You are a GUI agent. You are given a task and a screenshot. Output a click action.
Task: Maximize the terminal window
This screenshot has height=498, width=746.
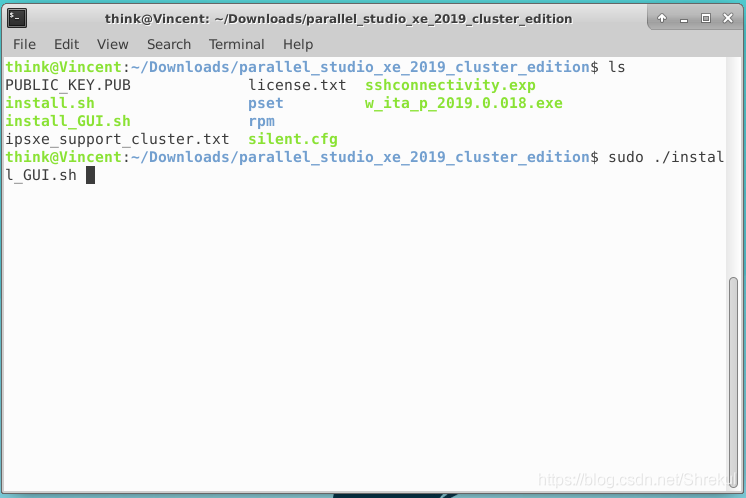706,18
